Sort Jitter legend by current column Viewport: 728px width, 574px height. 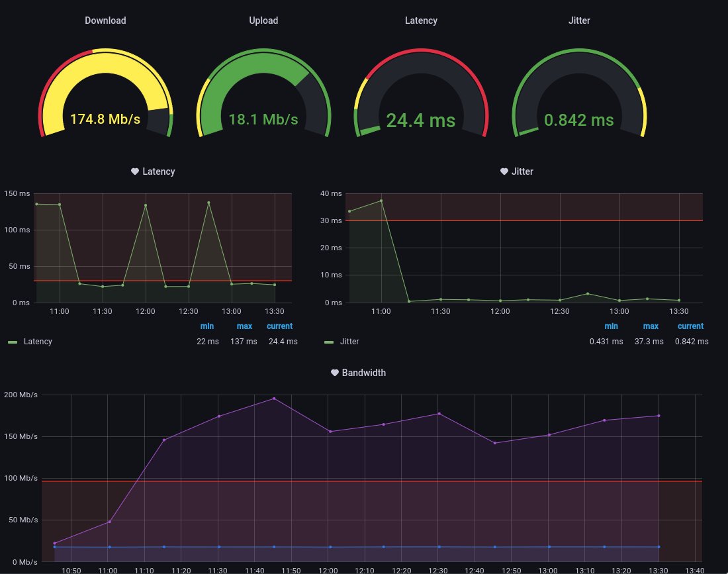point(690,326)
